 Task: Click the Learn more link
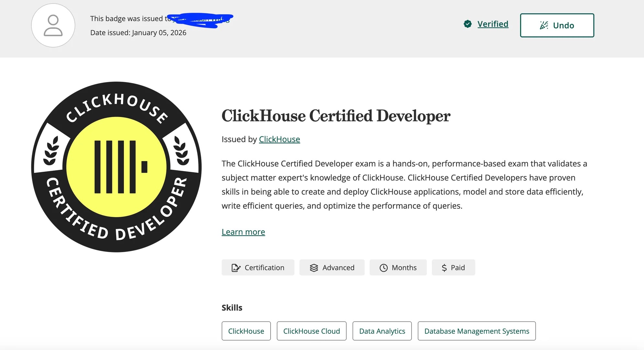pyautogui.click(x=243, y=231)
